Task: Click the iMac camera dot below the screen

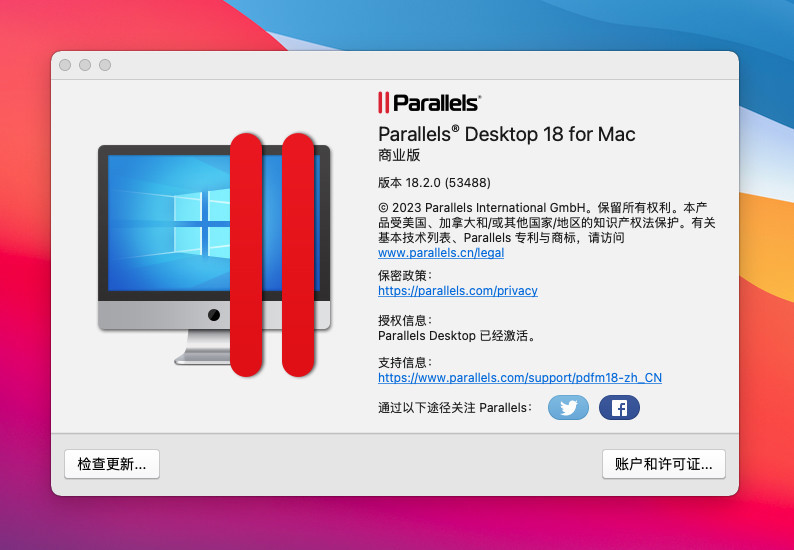Action: pyautogui.click(x=214, y=315)
